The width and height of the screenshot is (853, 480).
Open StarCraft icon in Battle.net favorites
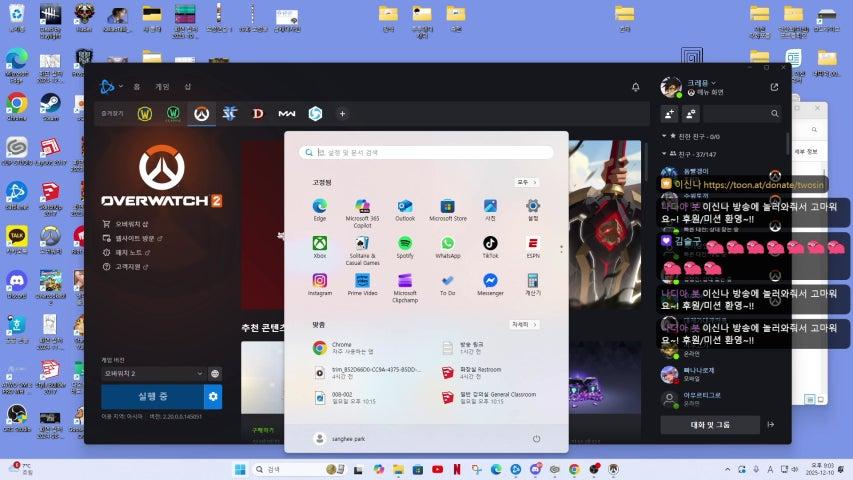[229, 114]
